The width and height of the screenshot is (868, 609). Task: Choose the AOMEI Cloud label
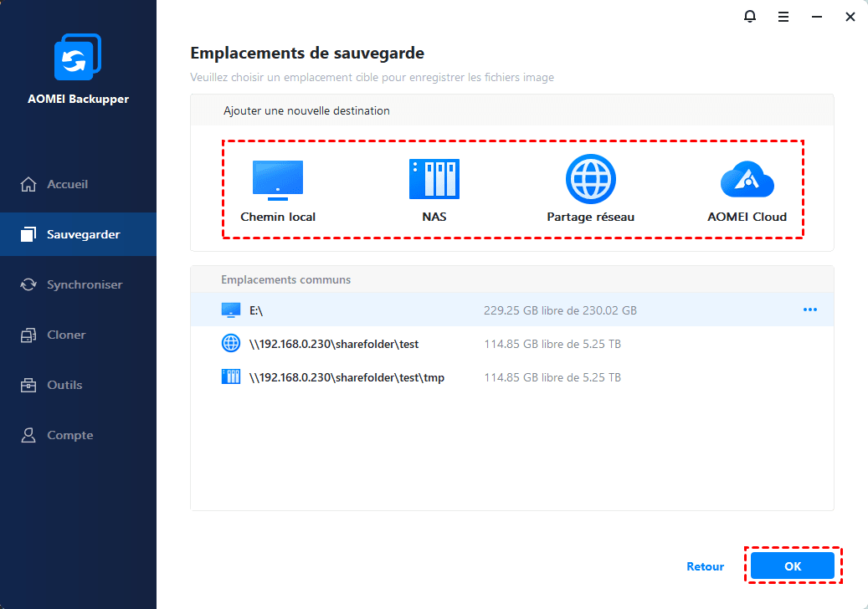[x=747, y=217]
